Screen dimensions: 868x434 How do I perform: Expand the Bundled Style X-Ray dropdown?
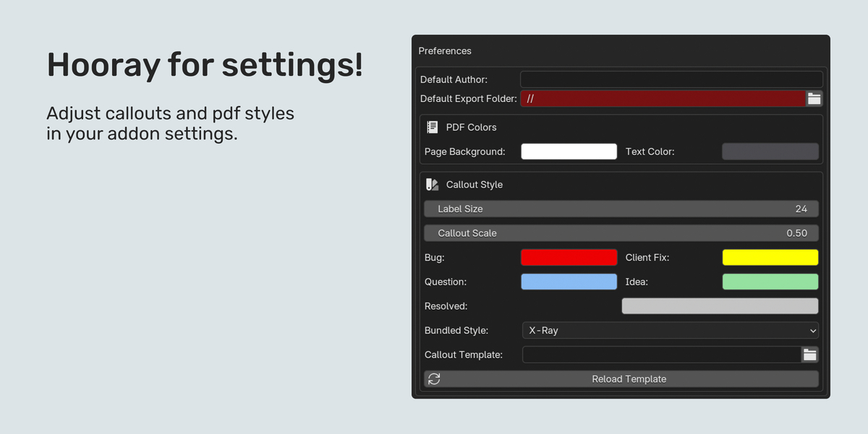click(x=671, y=331)
